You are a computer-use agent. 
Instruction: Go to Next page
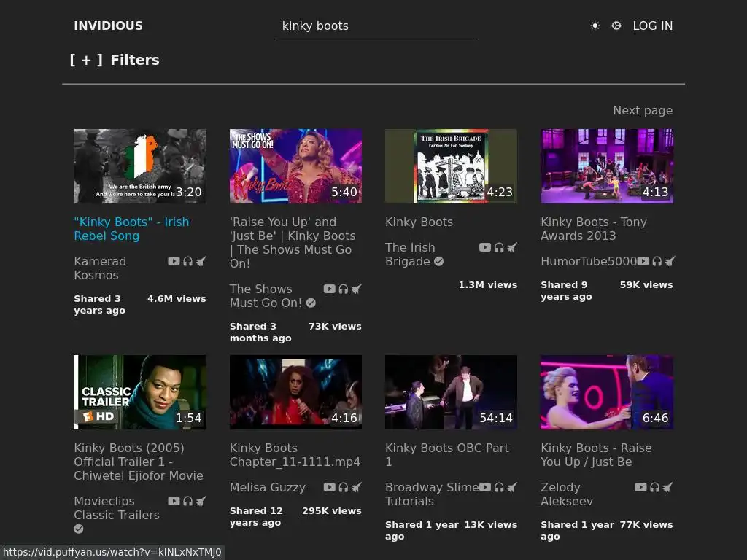pos(643,111)
